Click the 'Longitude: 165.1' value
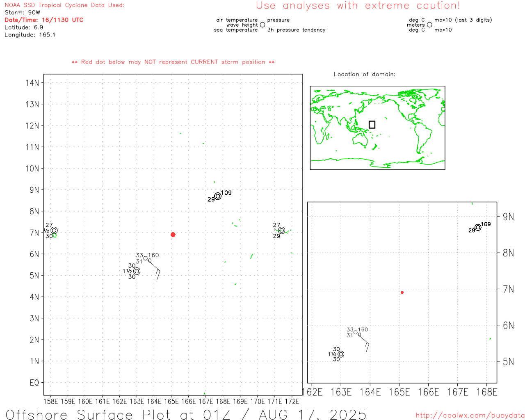Viewport: 525px width, 420px height. (30, 35)
